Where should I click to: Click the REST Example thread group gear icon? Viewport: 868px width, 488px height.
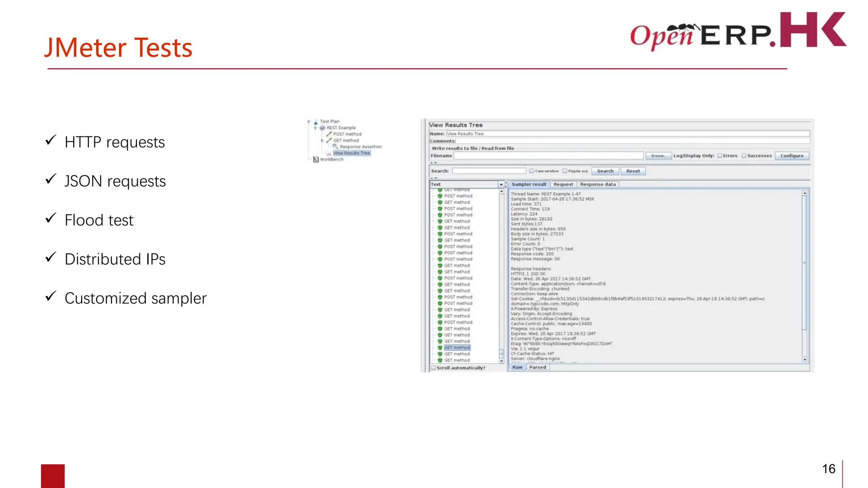point(323,128)
